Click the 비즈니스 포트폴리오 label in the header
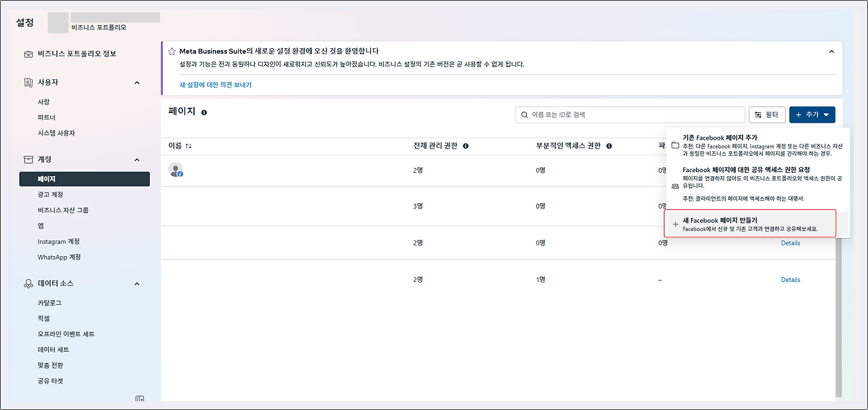Image resolution: width=868 pixels, height=410 pixels. pos(98,28)
